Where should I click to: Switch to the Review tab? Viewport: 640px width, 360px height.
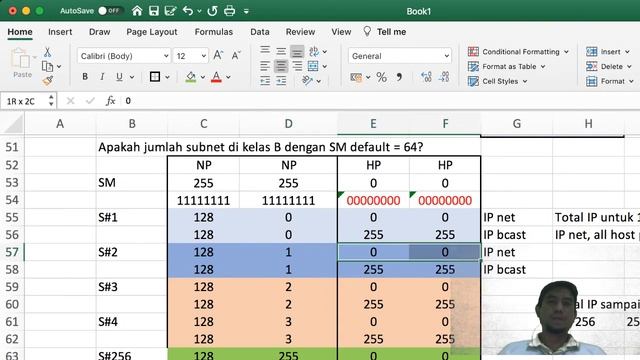coord(300,32)
